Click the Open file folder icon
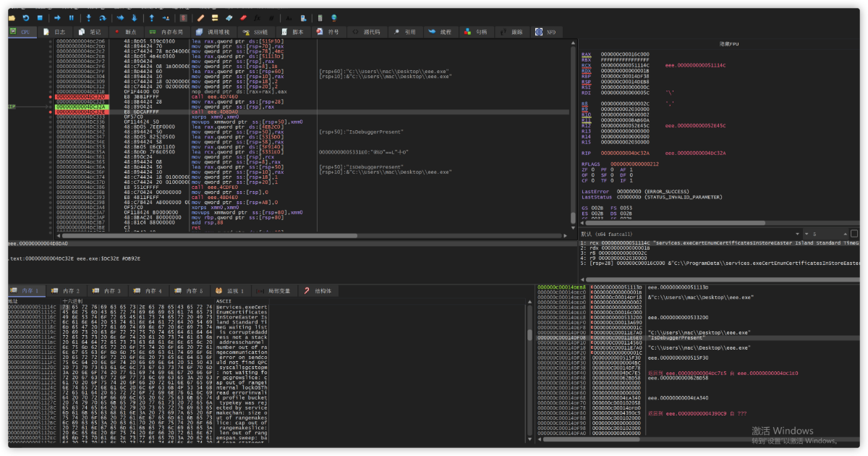This screenshot has height=456, width=868. (12, 17)
